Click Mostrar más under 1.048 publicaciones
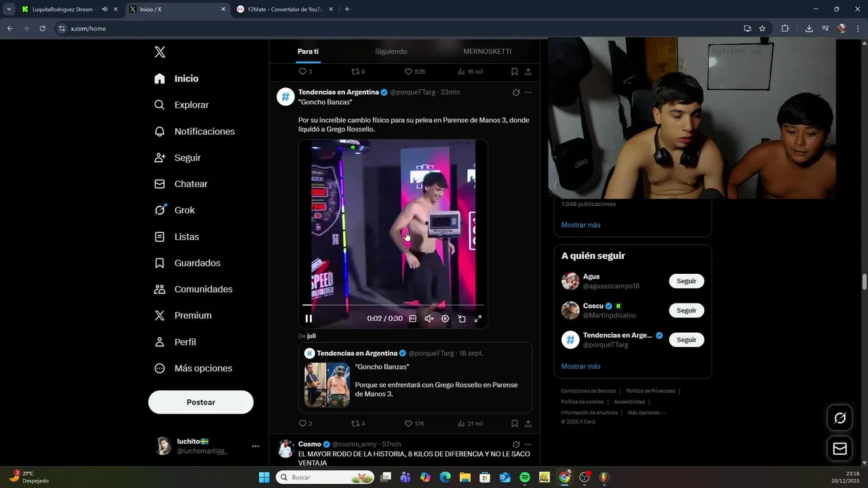Viewport: 868px width, 488px height. point(580,225)
